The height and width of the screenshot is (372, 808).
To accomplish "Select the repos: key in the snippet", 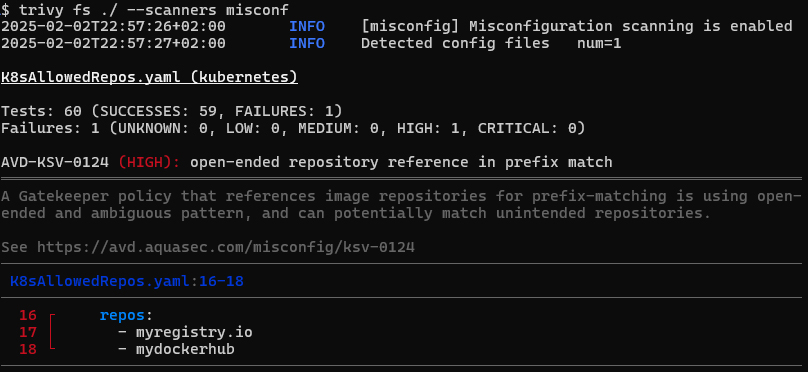I will [x=126, y=315].
